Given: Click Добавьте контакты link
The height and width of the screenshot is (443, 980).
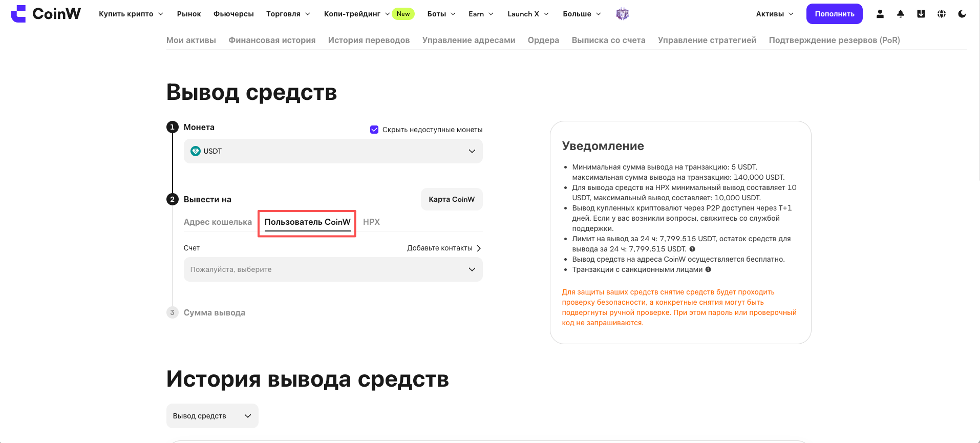Looking at the screenshot, I should click(x=444, y=248).
